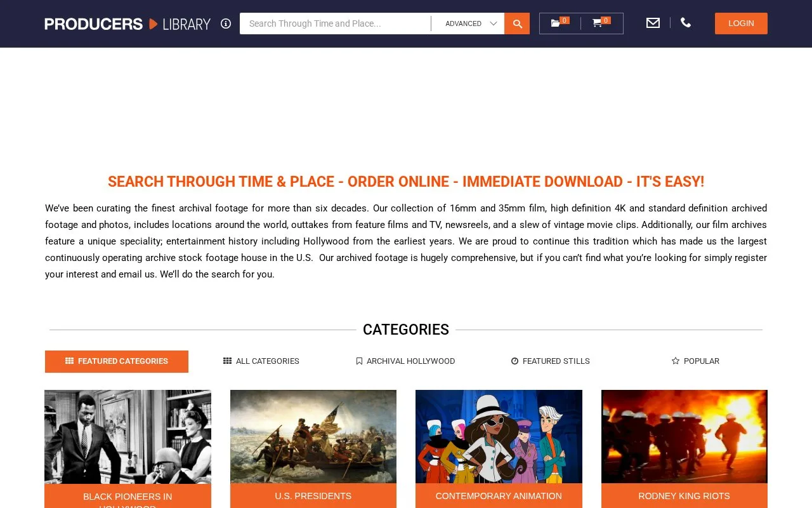Click the envelope email icon

653,23
